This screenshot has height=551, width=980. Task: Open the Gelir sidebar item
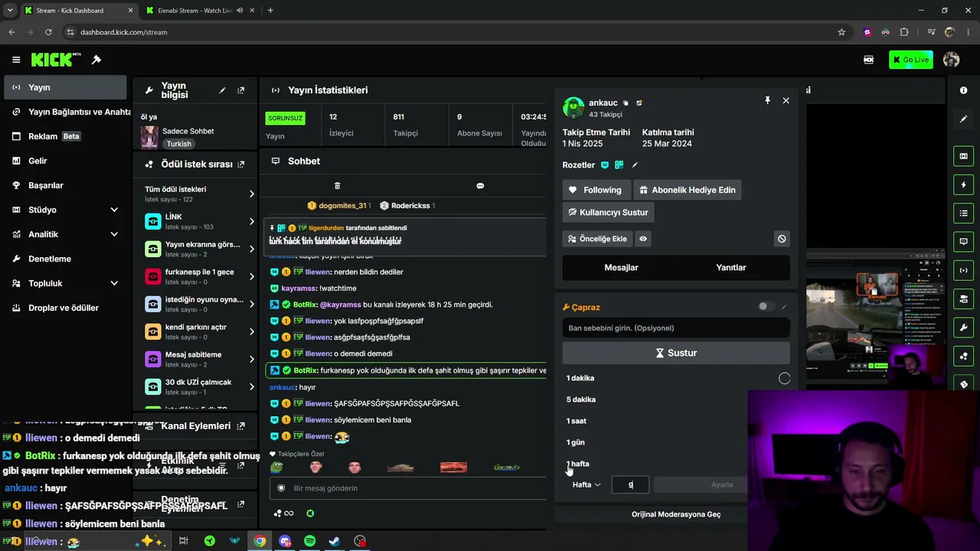(x=64, y=161)
